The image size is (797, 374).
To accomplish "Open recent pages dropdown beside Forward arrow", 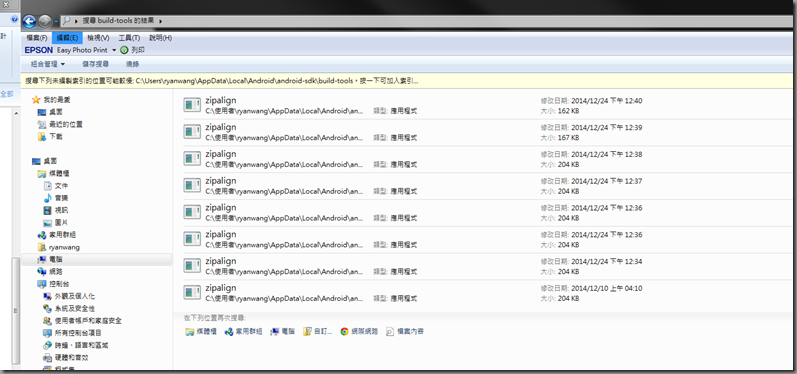I will point(56,21).
